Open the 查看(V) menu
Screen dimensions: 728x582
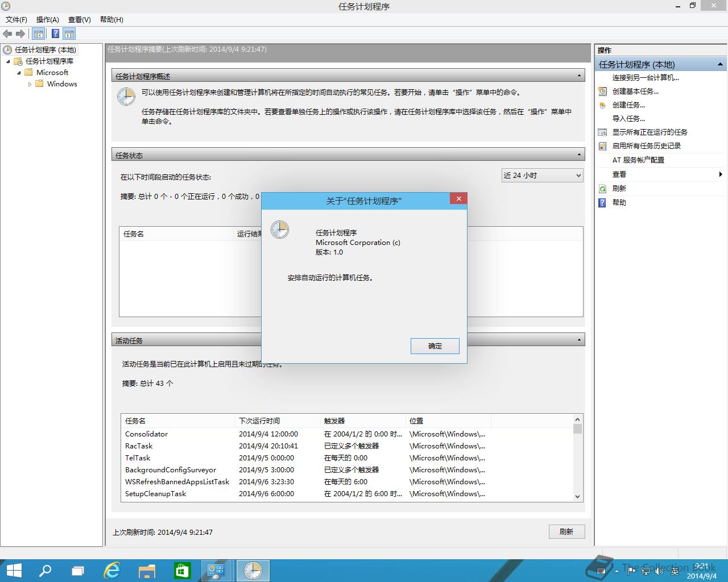click(x=80, y=19)
